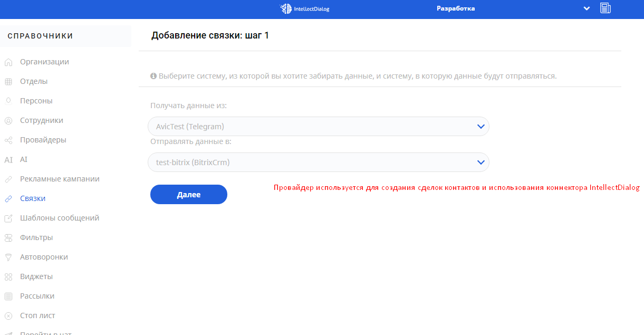The width and height of the screenshot is (644, 335).
Task: Open the 'Получать данные из' AvicTest dropdown
Action: click(x=319, y=127)
